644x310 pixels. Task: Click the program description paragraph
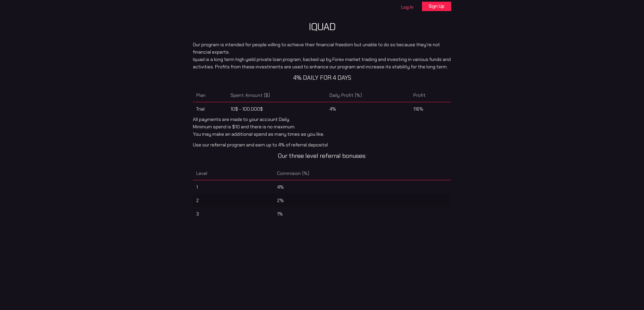tap(322, 56)
